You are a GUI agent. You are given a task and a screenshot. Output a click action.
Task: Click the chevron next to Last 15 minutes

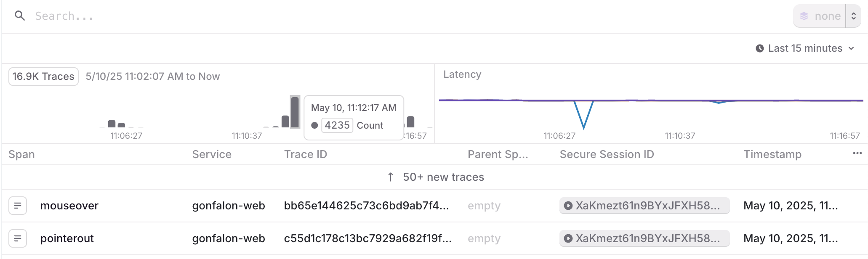tap(851, 48)
